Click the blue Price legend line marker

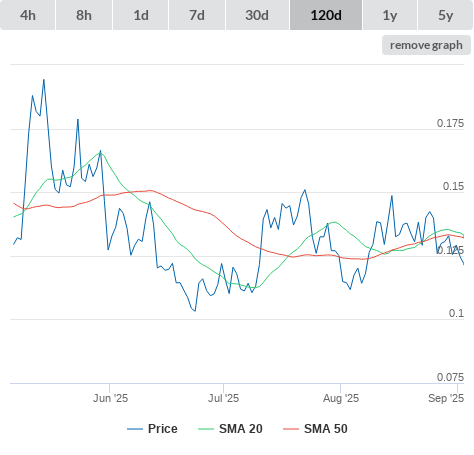135,429
